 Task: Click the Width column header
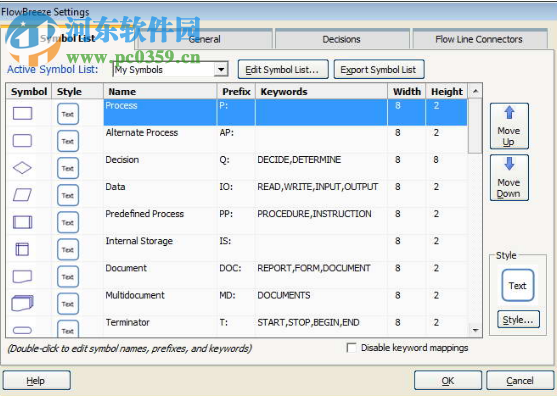406,92
